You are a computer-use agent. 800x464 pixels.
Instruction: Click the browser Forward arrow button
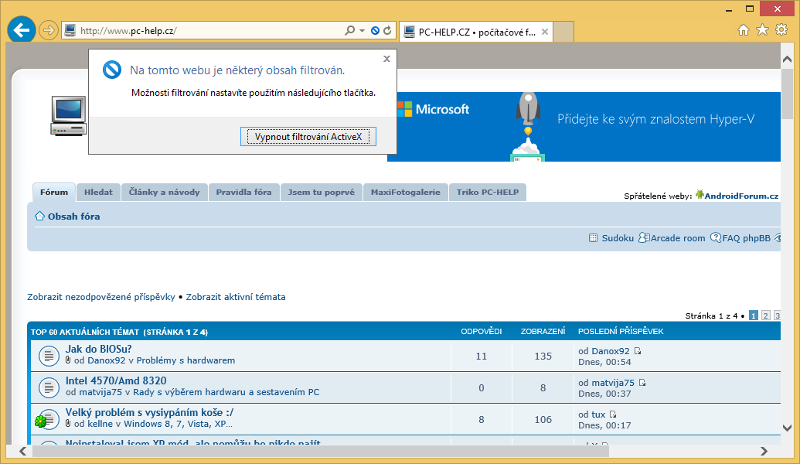point(48,30)
